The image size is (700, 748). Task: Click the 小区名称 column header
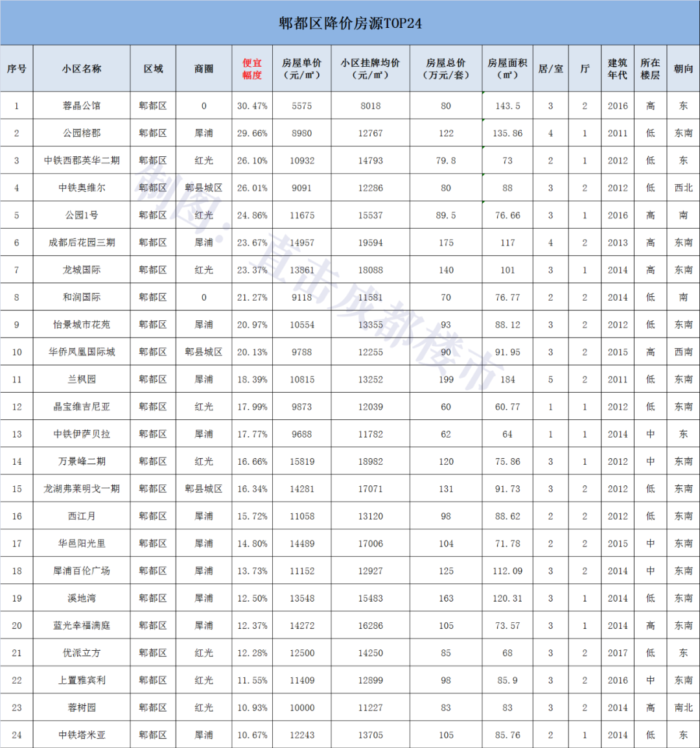click(x=82, y=69)
